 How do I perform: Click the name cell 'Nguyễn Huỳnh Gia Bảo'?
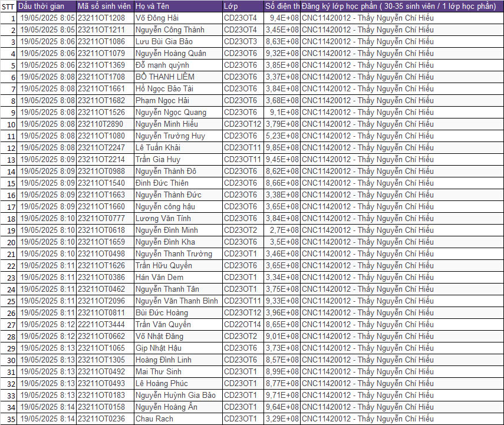(x=178, y=395)
